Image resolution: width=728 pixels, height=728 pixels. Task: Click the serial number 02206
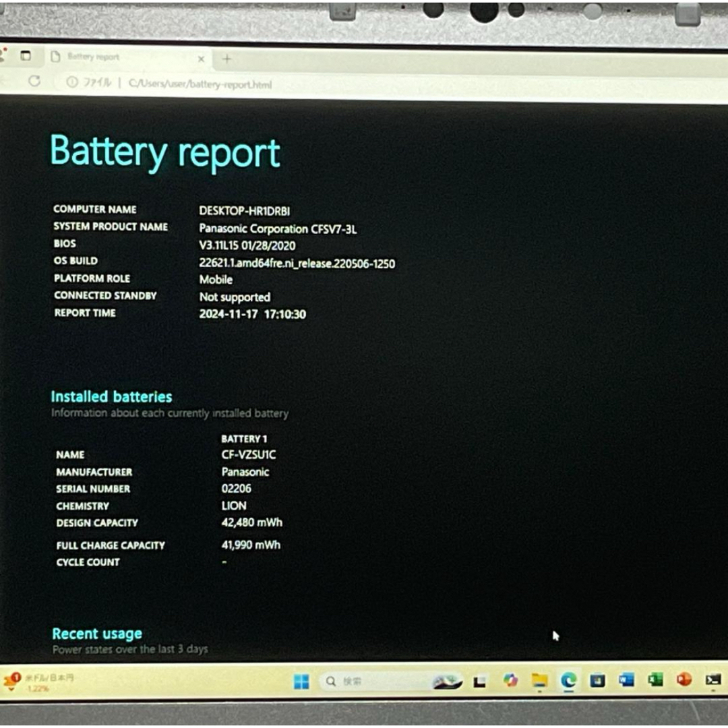point(237,489)
